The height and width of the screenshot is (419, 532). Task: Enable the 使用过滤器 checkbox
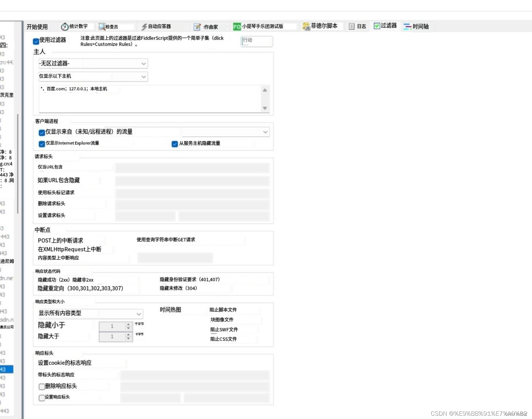coord(36,41)
